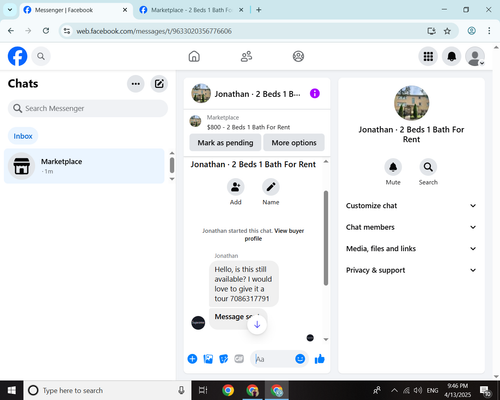The height and width of the screenshot is (400, 500).
Task: Open more actions plus icon in composer
Action: pyautogui.click(x=192, y=359)
